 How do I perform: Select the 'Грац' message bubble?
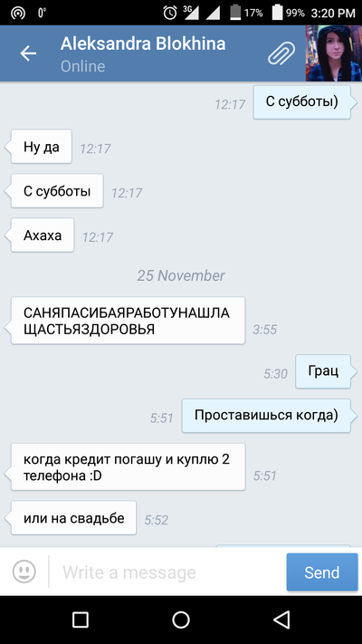323,371
